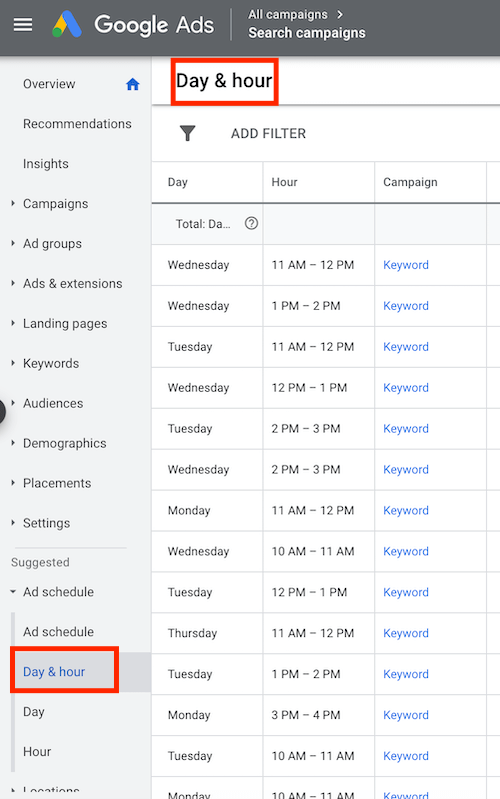Screen dimensions: 500x799
Task: Open Keyword link for Thursday 11 AM – 12 PM
Action: pos(406,633)
